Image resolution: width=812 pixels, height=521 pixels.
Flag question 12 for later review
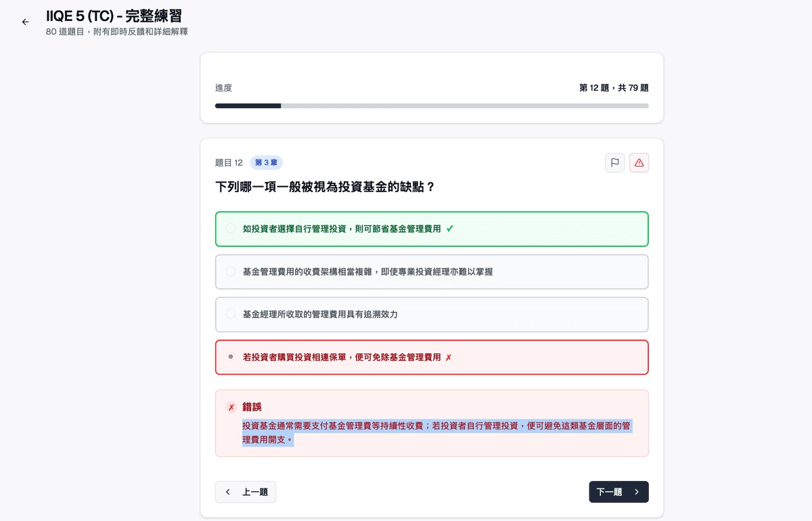coord(614,162)
